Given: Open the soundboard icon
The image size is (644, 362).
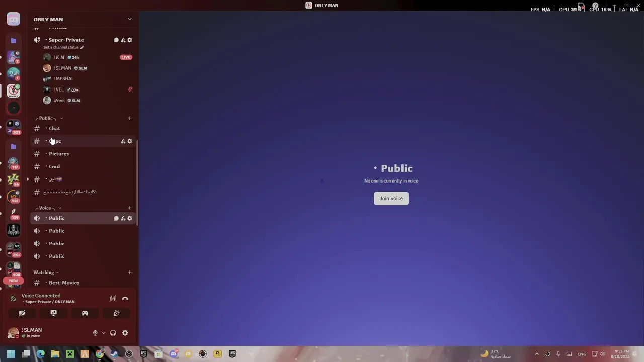Looking at the screenshot, I should [x=116, y=313].
